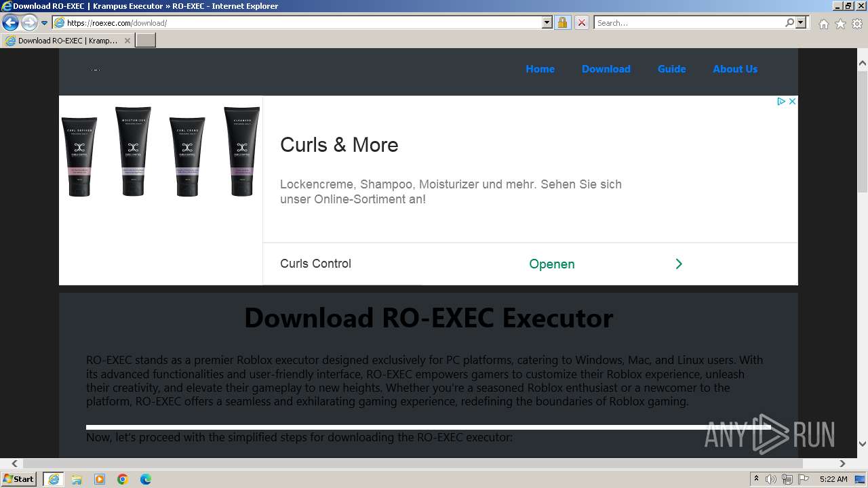Screen dimensions: 868x488
Task: Select the Download RO-EXEC browser tab
Action: 67,41
